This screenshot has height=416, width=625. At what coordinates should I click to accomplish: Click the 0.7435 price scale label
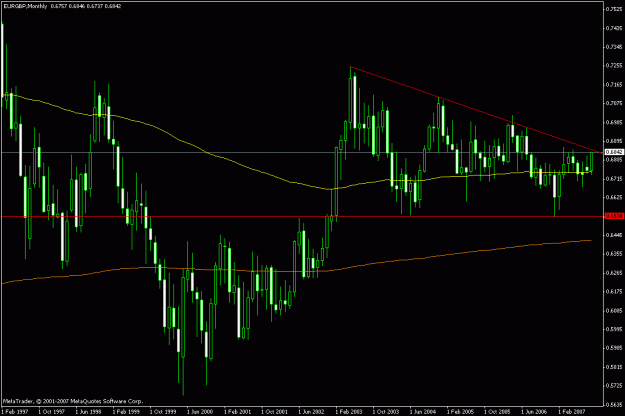(x=614, y=28)
